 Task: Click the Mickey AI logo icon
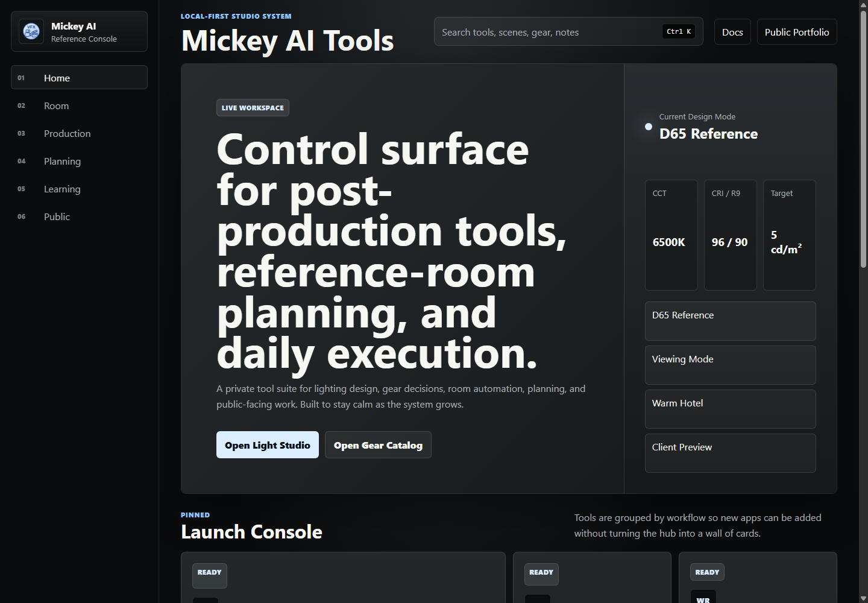(x=31, y=31)
